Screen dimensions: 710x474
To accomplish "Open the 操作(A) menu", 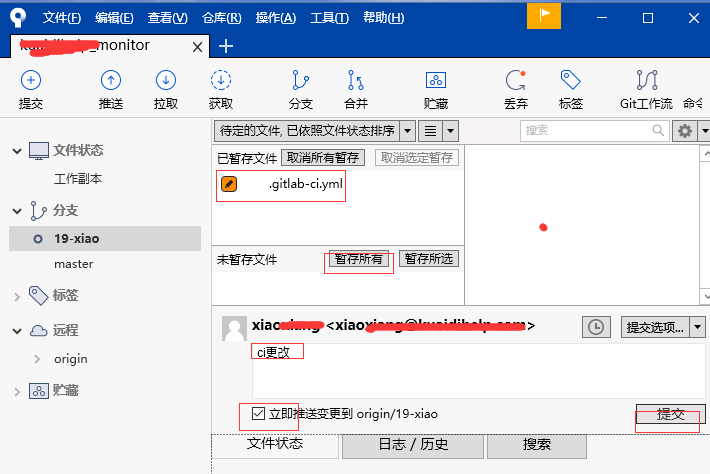I will (276, 18).
